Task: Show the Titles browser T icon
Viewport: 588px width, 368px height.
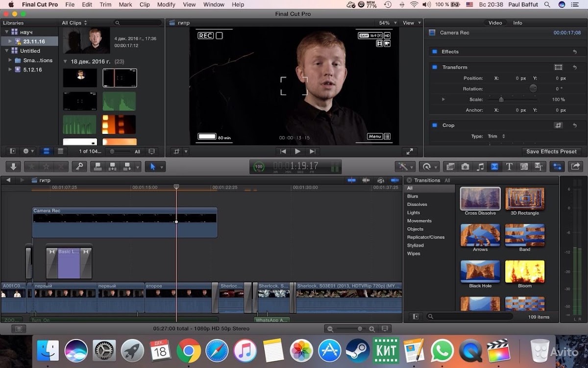Action: point(509,167)
